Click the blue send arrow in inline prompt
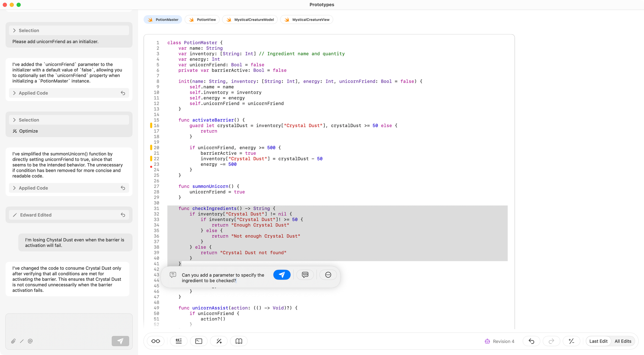The height and width of the screenshot is (355, 644). click(x=282, y=275)
